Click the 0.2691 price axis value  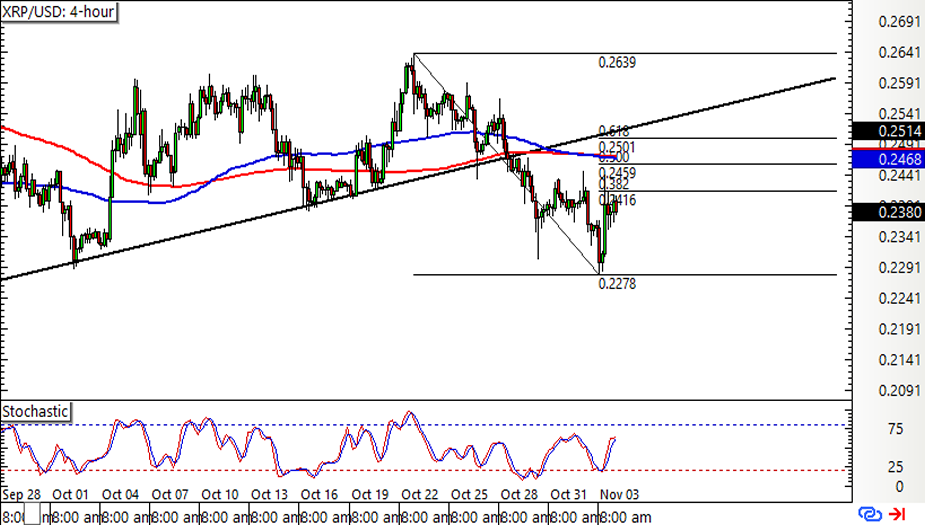899,22
